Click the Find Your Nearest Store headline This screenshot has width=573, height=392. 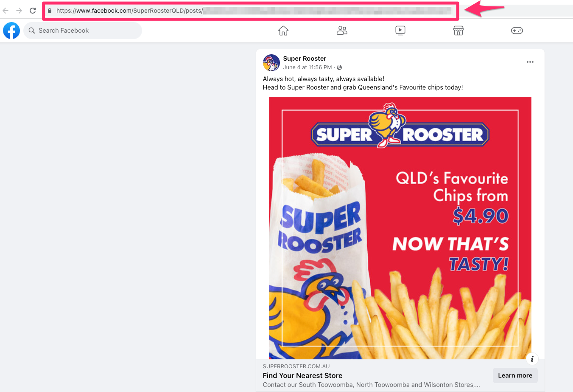point(302,375)
